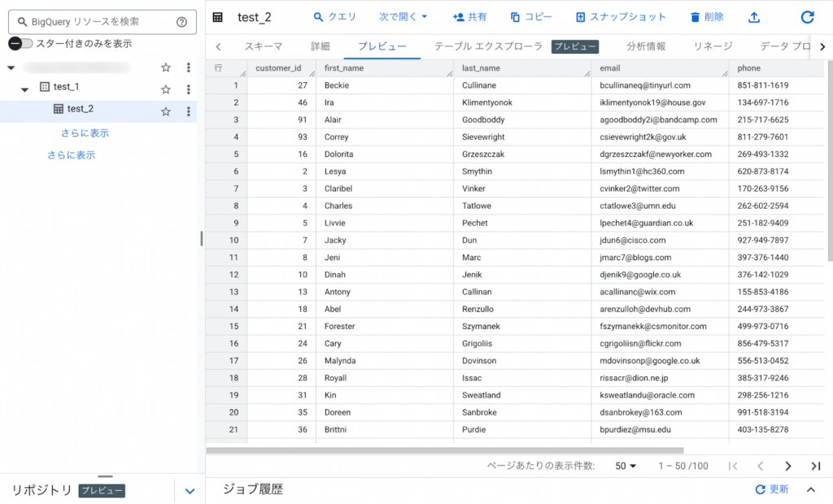This screenshot has height=504, width=833.
Task: Collapse the test_1 dataset tree node
Action: click(25, 89)
